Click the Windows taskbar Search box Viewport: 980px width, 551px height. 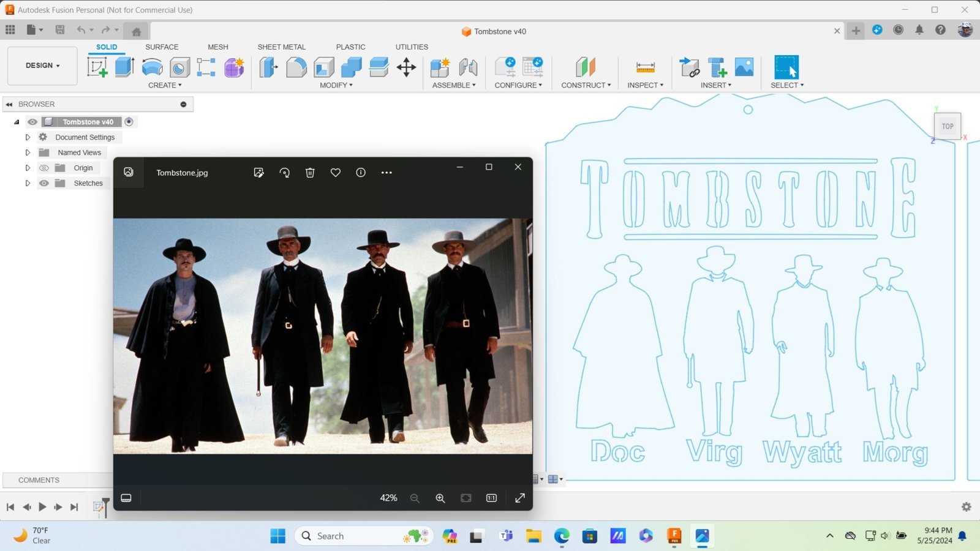364,536
